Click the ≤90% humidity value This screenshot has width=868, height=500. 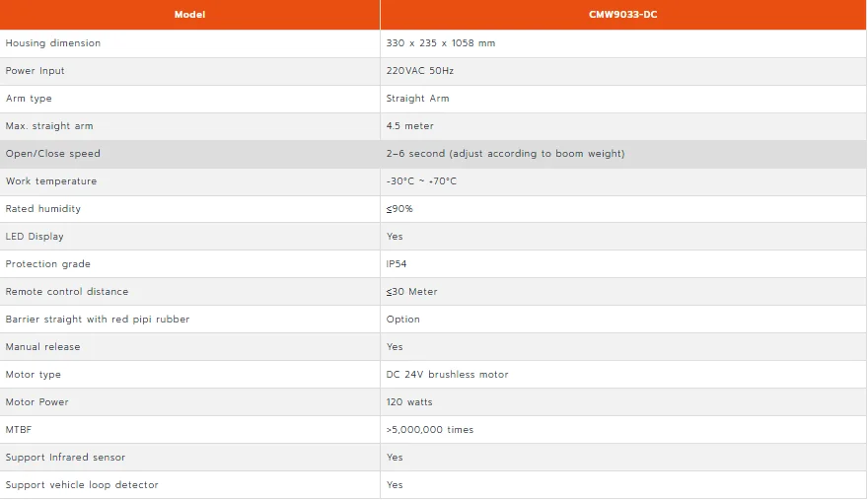(399, 209)
